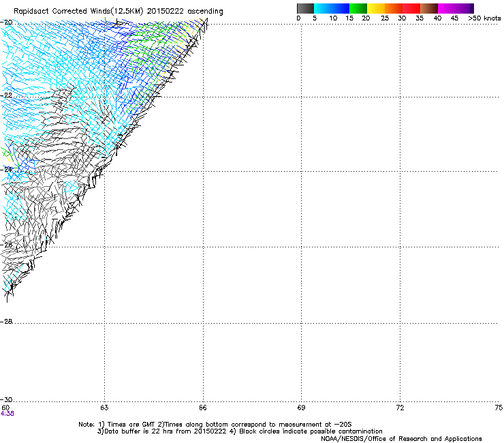Click the black contamination circle in the wind swath
This screenshot has height=443, width=504.
(x=24, y=268)
